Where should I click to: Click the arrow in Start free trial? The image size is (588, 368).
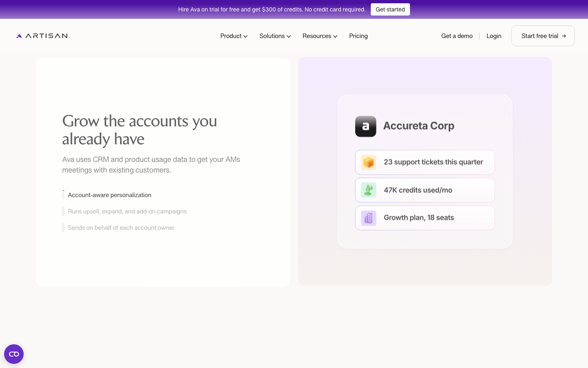pos(564,36)
